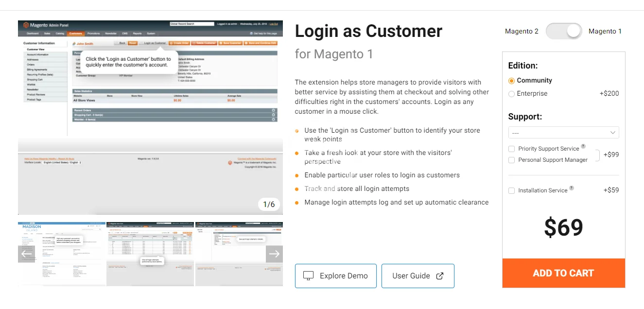The height and width of the screenshot is (309, 644).
Task: Select the Community edition radio button
Action: click(x=511, y=81)
